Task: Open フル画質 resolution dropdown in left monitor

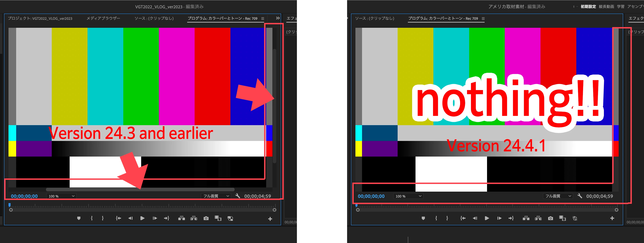Action: coord(216,196)
